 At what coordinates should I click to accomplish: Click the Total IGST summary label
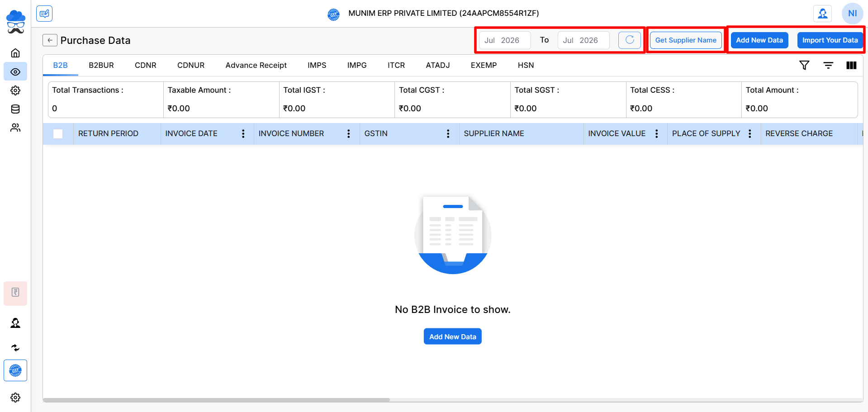[x=304, y=90]
